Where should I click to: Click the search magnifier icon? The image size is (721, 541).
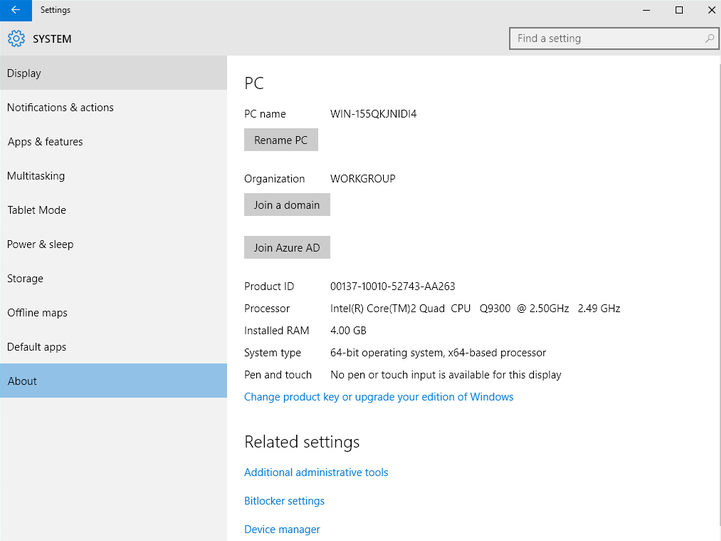point(710,39)
